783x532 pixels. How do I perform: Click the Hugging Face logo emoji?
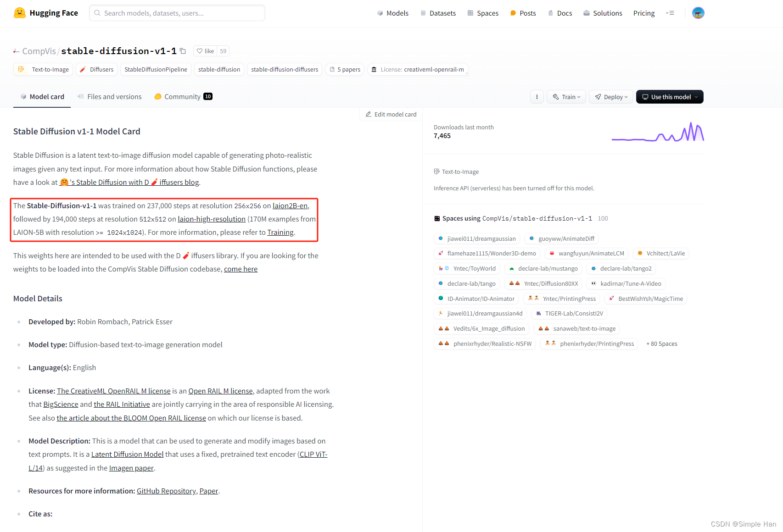pos(20,13)
